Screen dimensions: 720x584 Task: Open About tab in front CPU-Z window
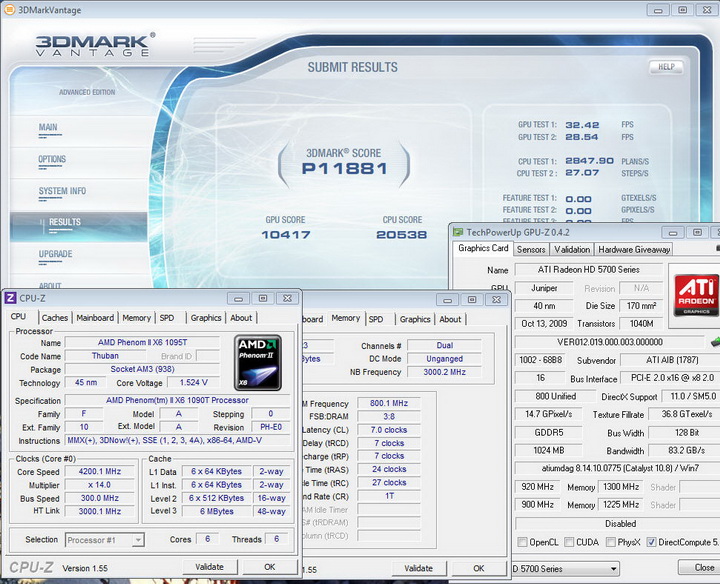(x=241, y=318)
